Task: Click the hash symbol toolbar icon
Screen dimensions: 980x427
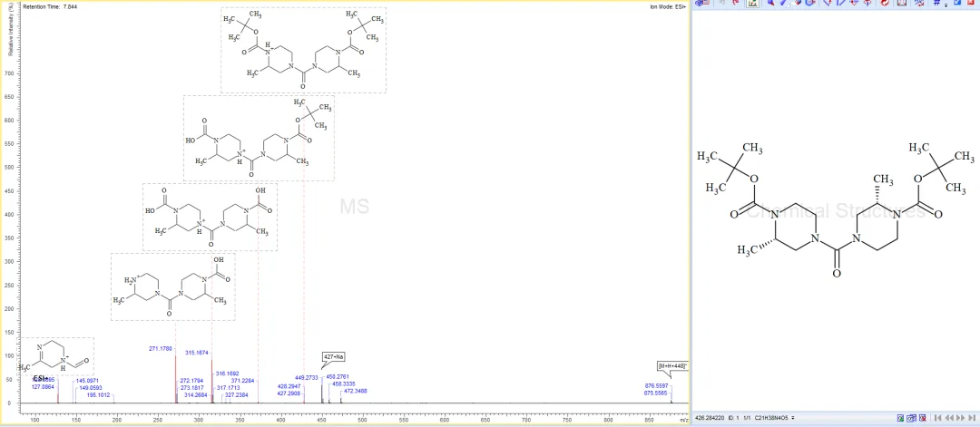Action: [x=936, y=3]
